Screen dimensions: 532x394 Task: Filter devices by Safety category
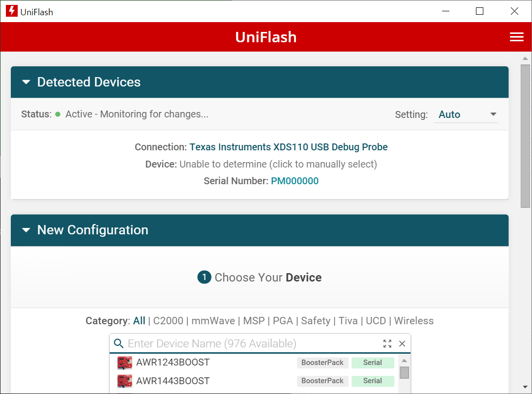pyautogui.click(x=316, y=321)
